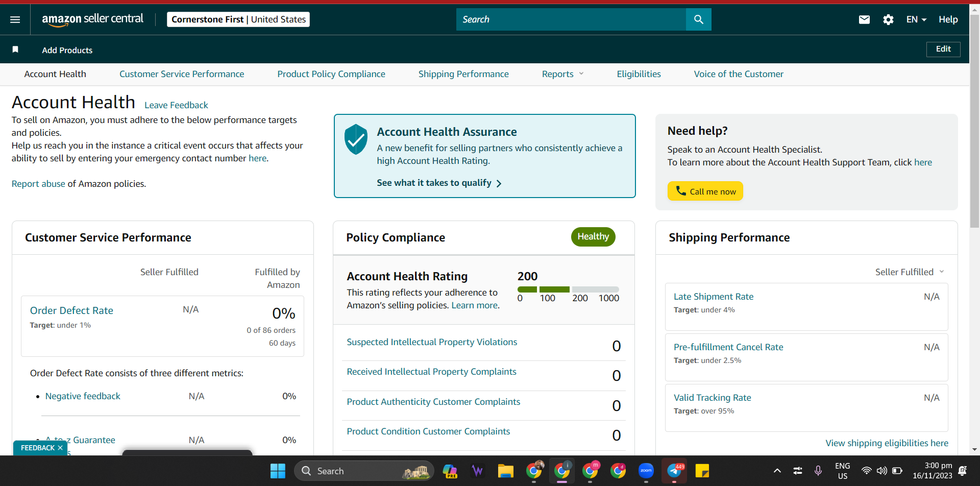Click the search magnifier button

[x=699, y=19]
